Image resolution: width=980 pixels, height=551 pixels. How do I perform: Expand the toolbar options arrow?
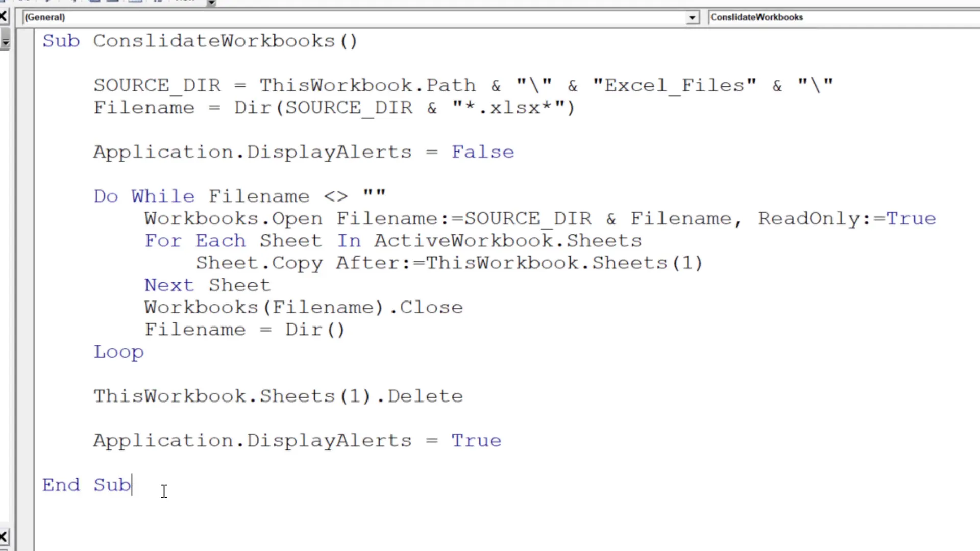(210, 3)
